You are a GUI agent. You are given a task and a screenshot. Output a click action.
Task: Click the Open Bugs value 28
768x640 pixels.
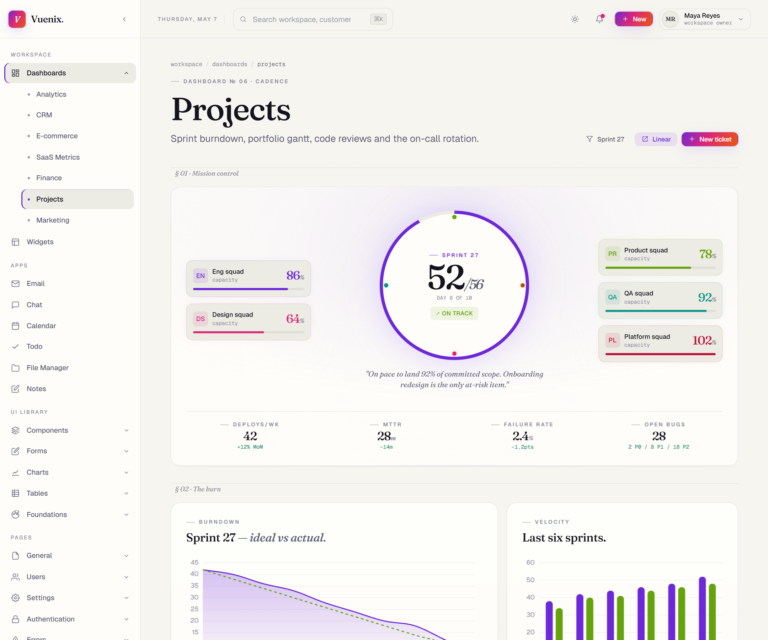(659, 436)
